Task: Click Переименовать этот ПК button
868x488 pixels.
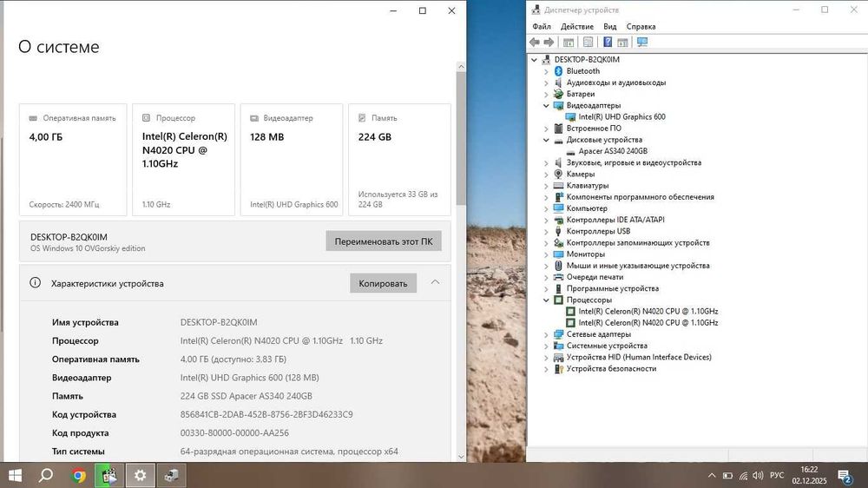Action: coord(384,241)
